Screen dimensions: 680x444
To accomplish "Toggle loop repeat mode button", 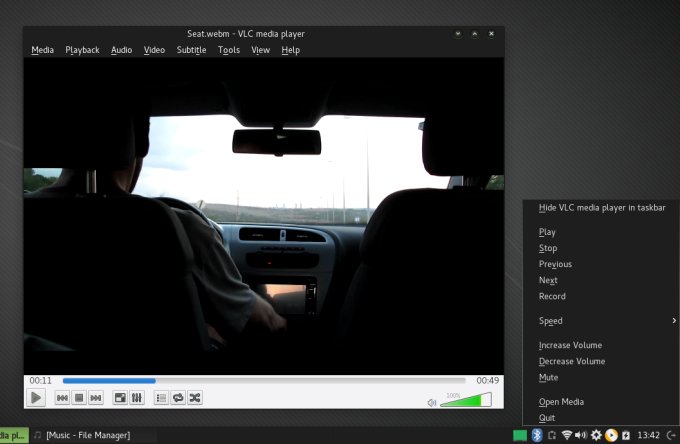I will [x=178, y=398].
